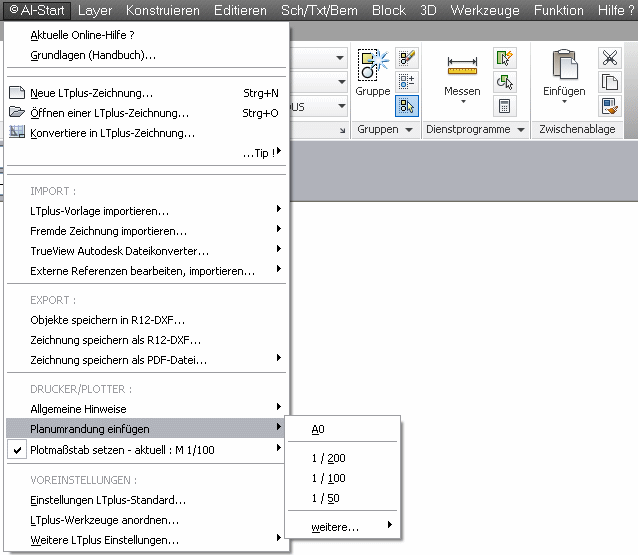Open the AI-Start menu
This screenshot has width=638, height=555.
pyautogui.click(x=37, y=10)
